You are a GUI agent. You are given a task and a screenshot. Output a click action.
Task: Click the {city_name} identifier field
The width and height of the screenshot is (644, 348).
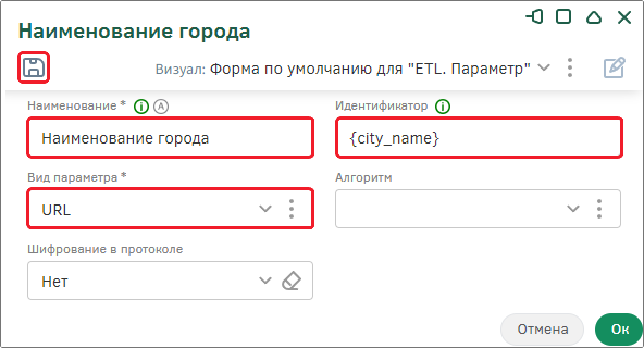tap(479, 138)
